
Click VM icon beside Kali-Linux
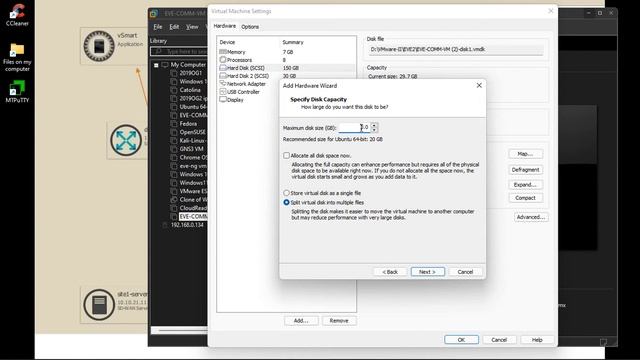pos(174,140)
